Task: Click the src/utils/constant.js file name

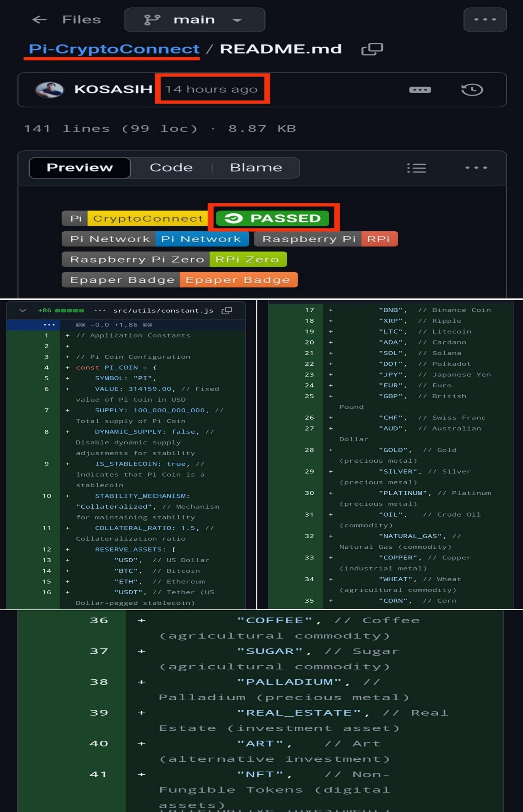Action: 163,310
